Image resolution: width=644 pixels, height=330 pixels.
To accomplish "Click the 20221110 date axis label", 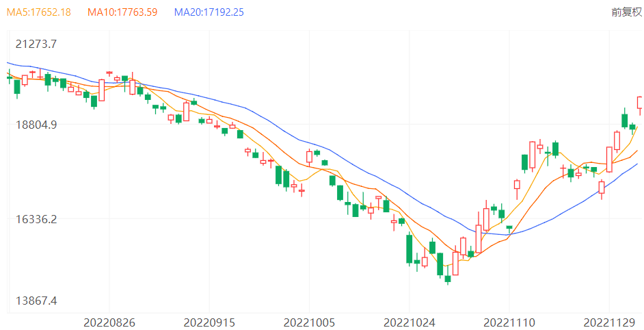I will point(509,322).
